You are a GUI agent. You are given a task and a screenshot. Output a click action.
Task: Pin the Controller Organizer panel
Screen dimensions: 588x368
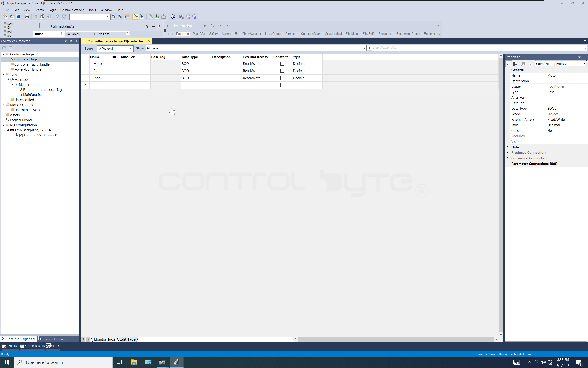(x=71, y=41)
